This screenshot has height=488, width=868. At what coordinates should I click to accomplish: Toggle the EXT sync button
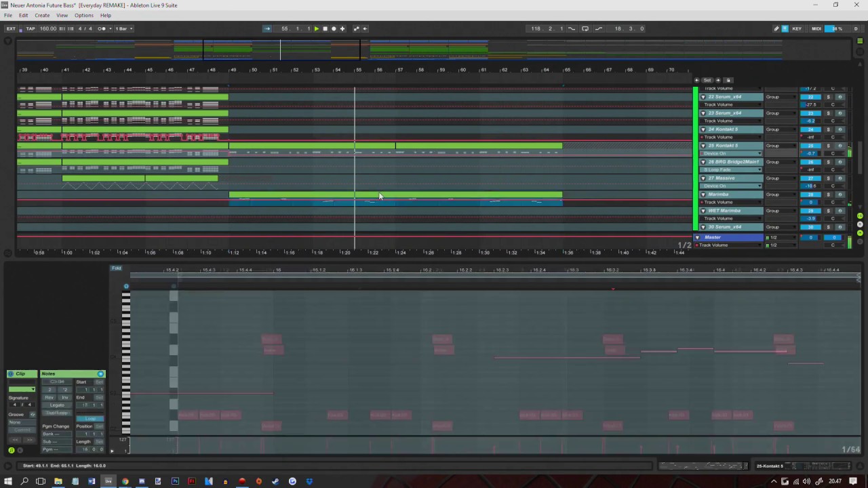[11, 28]
